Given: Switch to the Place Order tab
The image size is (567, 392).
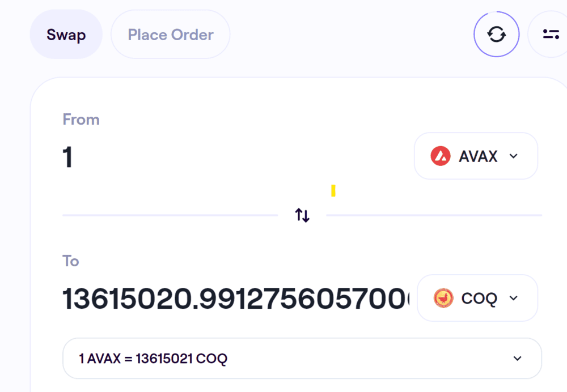Looking at the screenshot, I should [170, 34].
